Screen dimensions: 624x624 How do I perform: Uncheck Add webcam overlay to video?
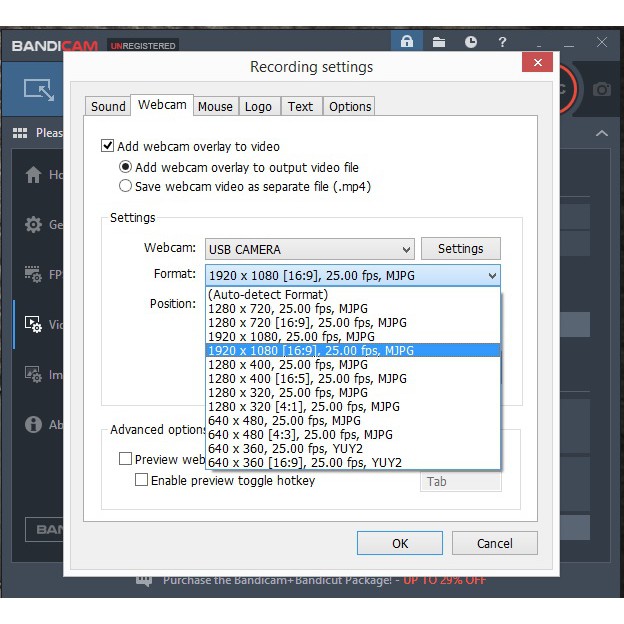point(108,146)
